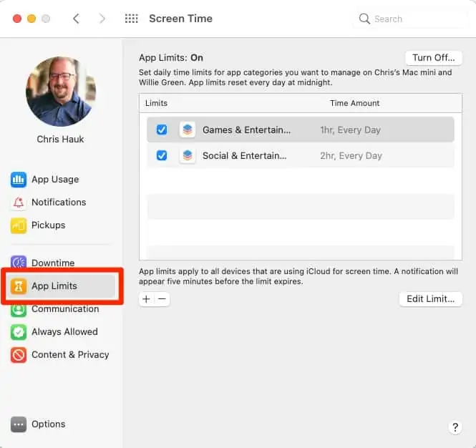Click the Games & Entertainment category icon

[188, 130]
